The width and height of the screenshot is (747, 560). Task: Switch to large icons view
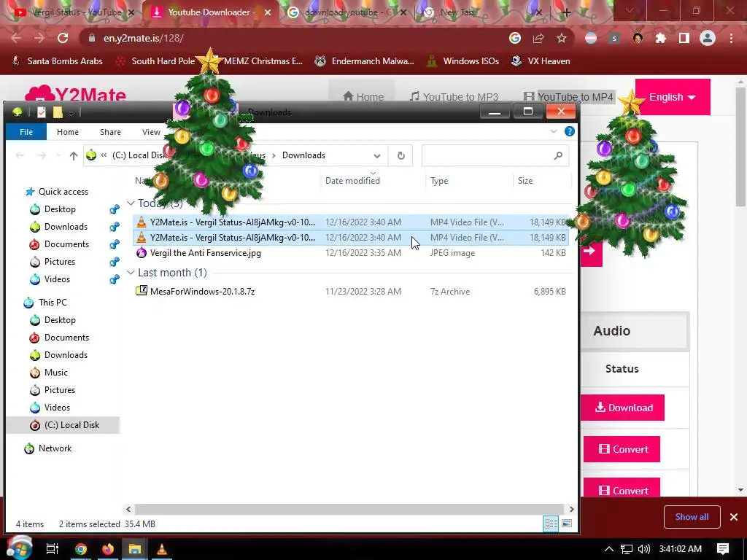point(567,524)
